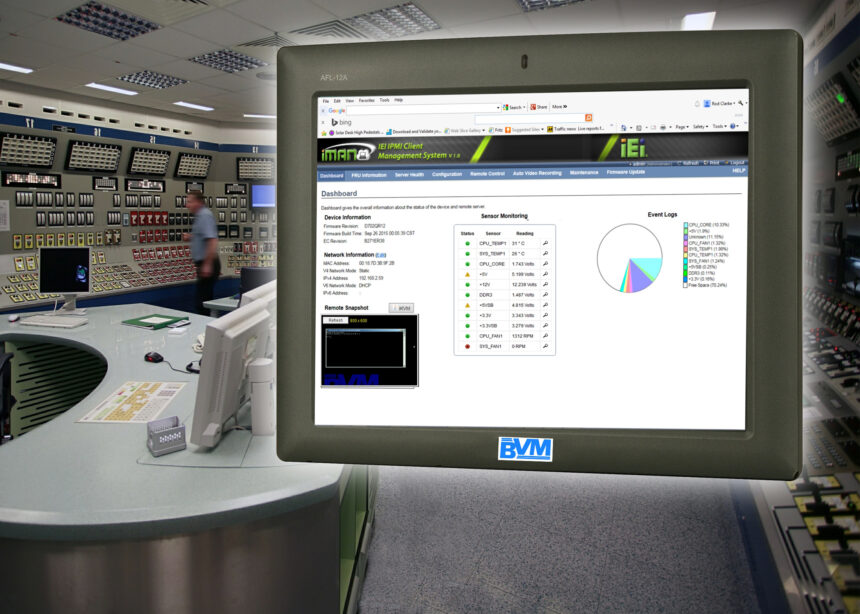Switch to the Firmware Update tab
860x614 pixels.
pos(626,172)
